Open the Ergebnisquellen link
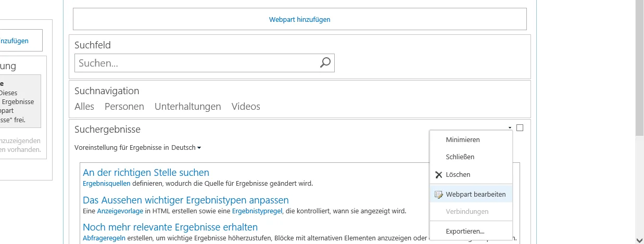The height and width of the screenshot is (244, 644). (x=107, y=184)
